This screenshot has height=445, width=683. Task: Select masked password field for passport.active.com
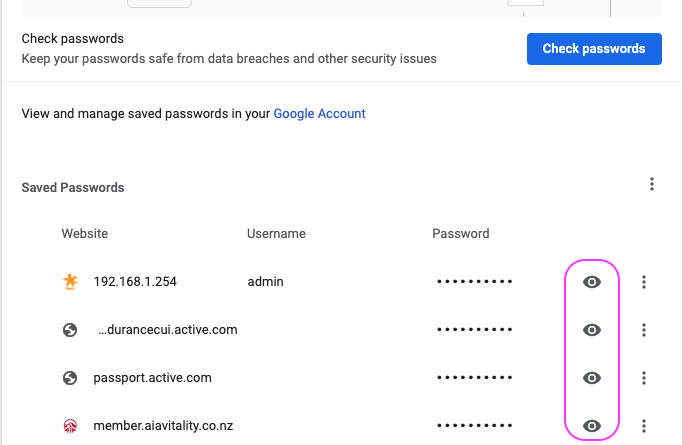tap(475, 378)
